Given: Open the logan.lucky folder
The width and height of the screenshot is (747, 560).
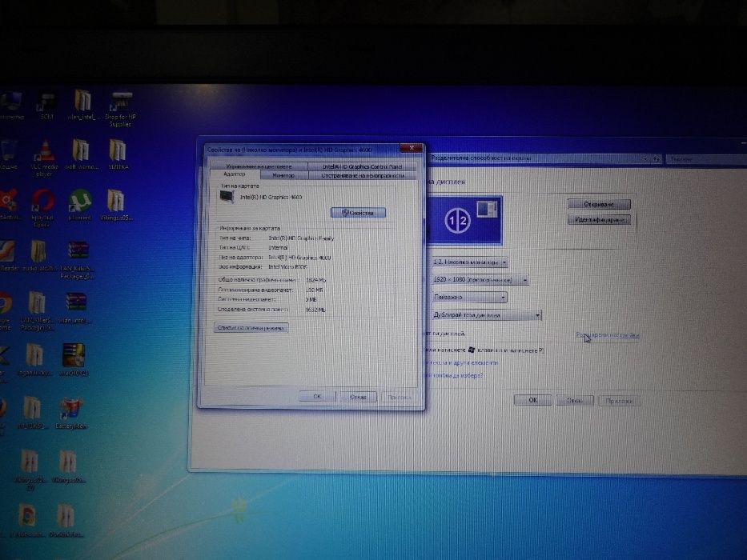Looking at the screenshot, I should tap(34, 360).
